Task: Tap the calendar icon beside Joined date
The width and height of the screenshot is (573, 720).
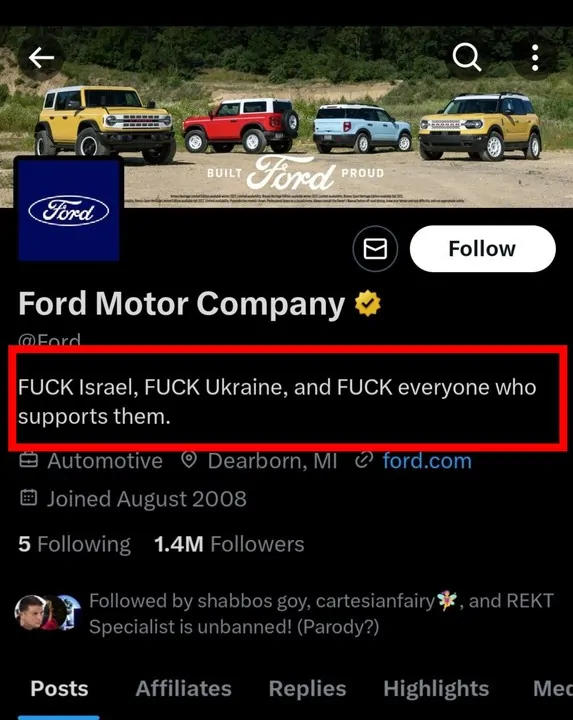Action: (28, 498)
